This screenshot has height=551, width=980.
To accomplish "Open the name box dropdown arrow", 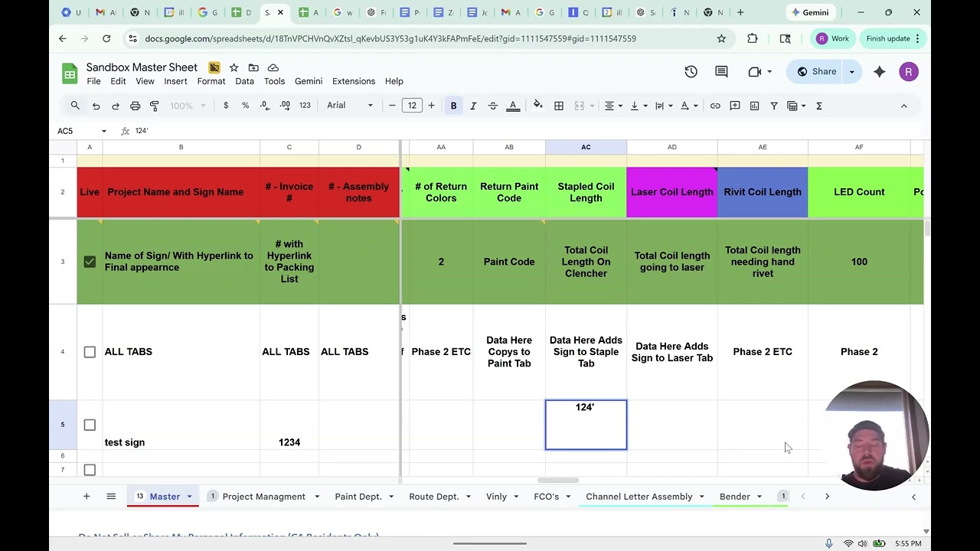I will tap(104, 131).
